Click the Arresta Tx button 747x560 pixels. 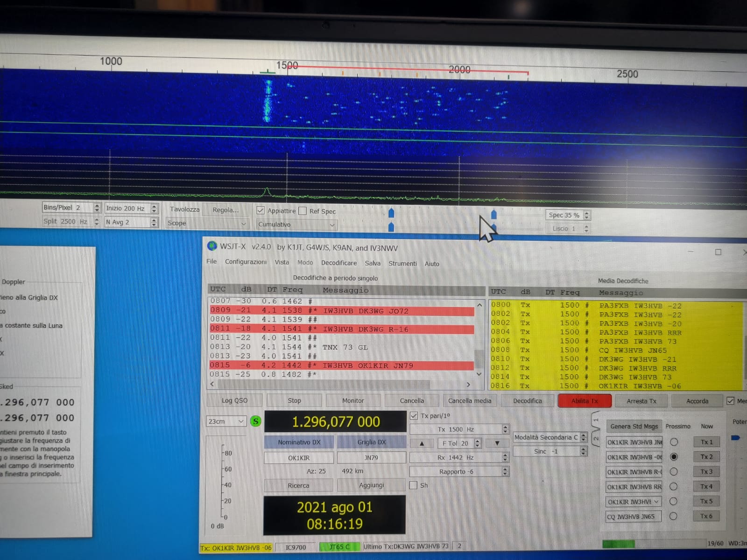pyautogui.click(x=641, y=401)
